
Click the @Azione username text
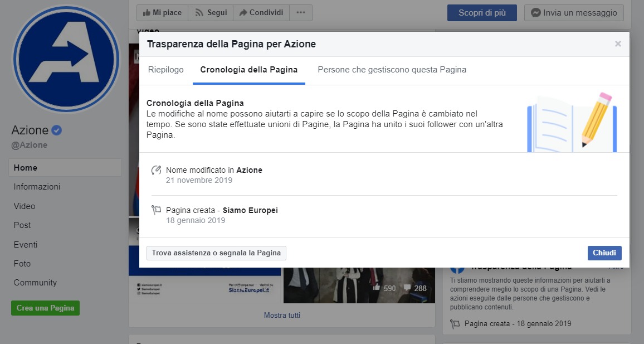29,144
